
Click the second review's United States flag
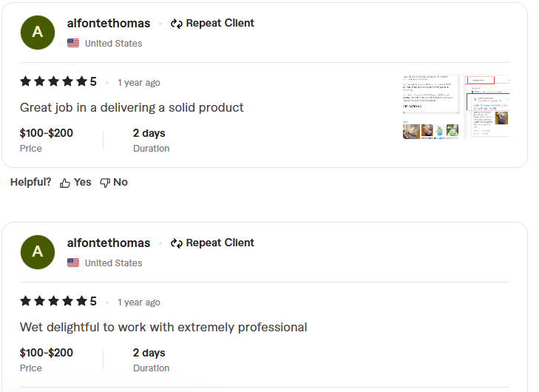[x=73, y=263]
